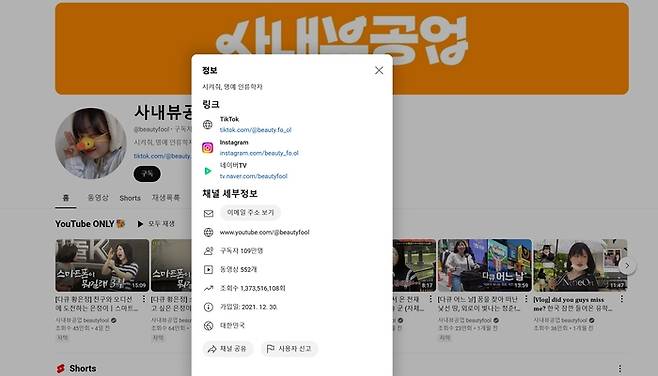Screen dimensions: 658x376
Task: Open the options menu for 다큐 어느 날 video
Action: [x=526, y=299]
